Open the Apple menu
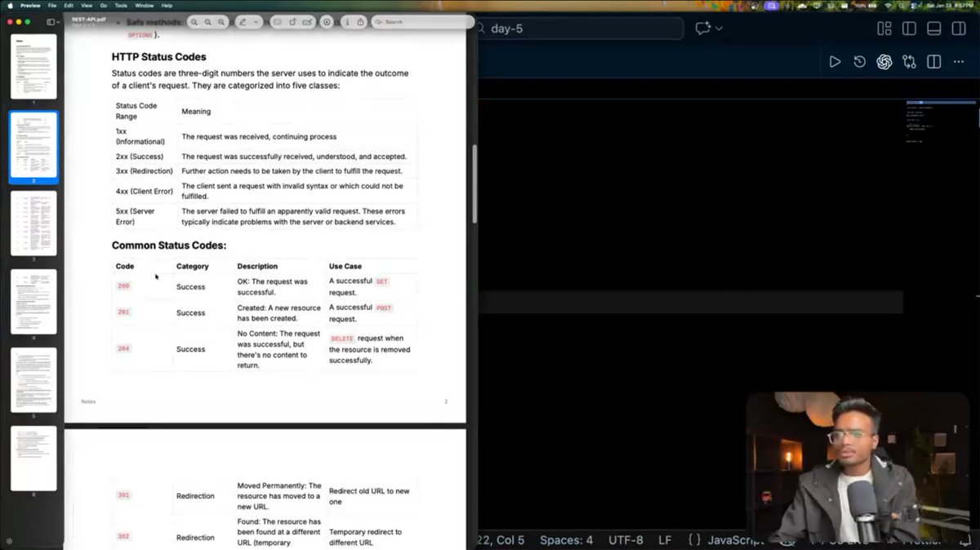 pos(10,6)
